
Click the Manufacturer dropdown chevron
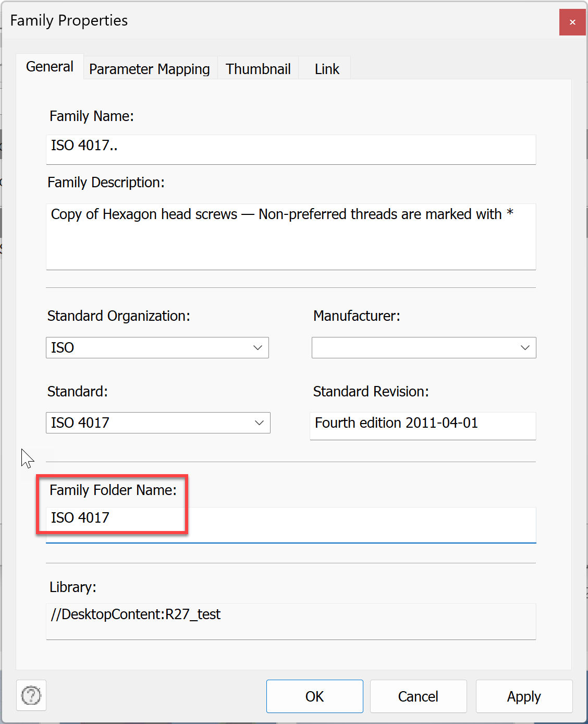(x=524, y=347)
